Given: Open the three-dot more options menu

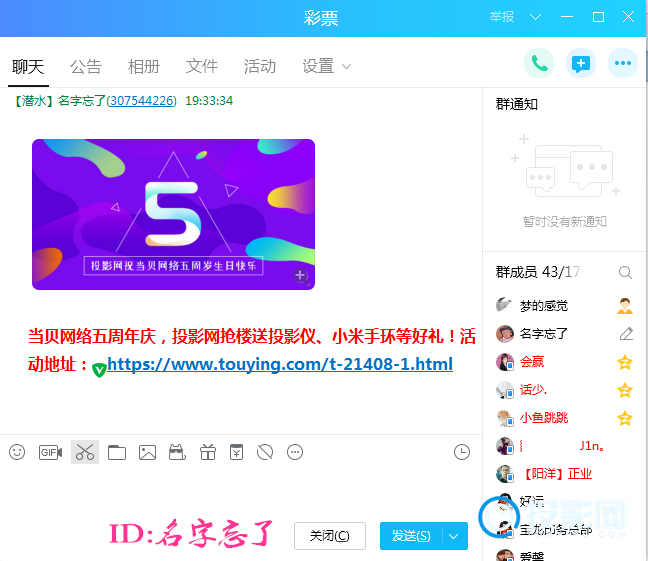Looking at the screenshot, I should coord(623,63).
